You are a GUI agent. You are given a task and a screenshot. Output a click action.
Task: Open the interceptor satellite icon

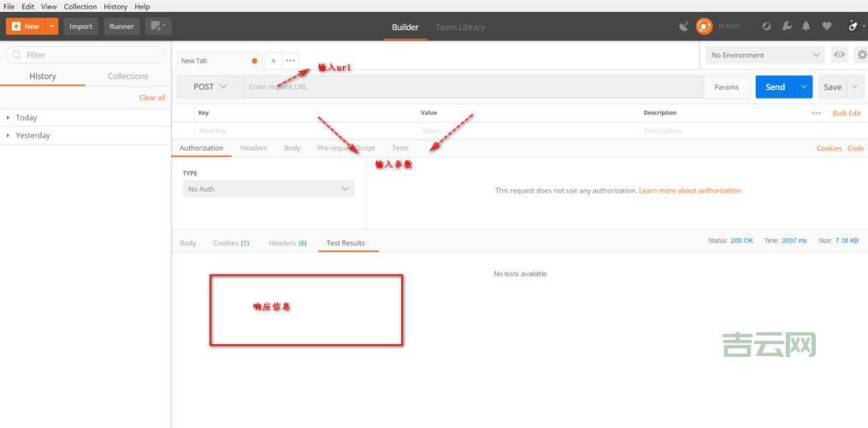point(683,27)
